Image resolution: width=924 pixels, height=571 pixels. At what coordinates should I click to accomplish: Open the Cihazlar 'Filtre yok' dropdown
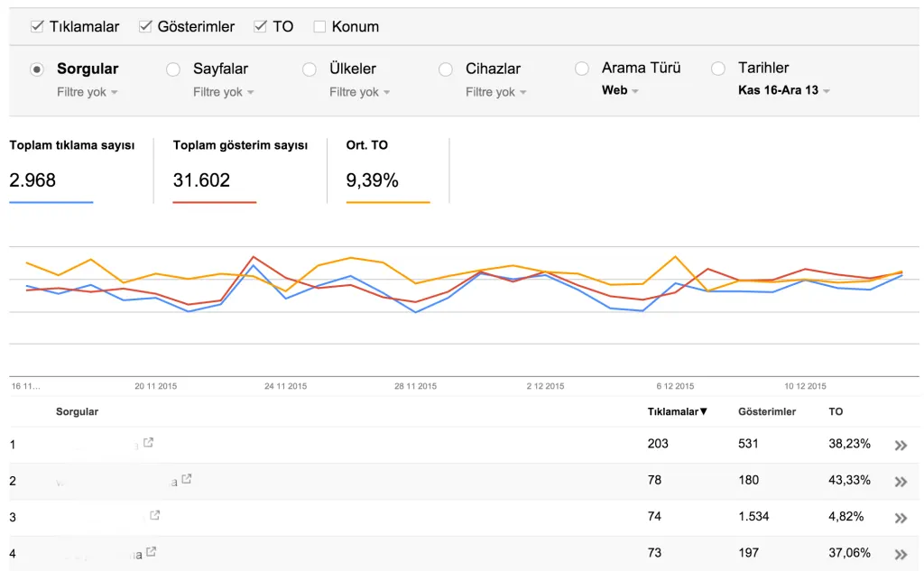point(495,92)
